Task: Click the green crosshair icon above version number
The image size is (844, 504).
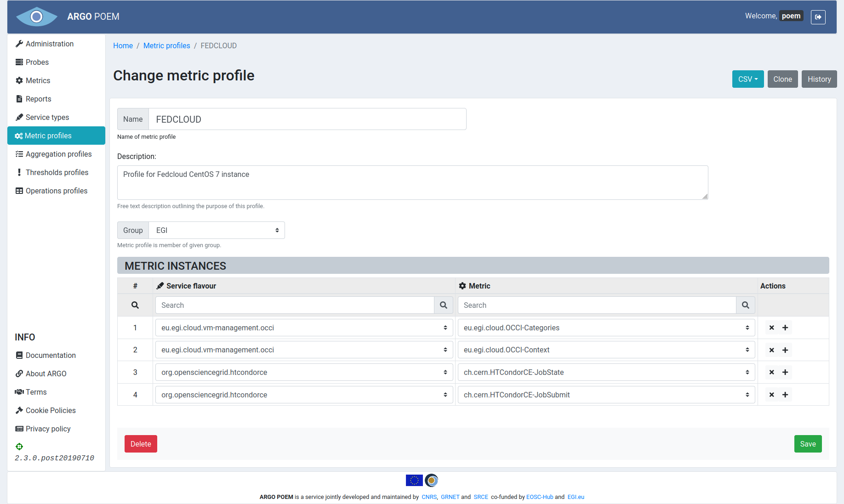Action: (19, 447)
